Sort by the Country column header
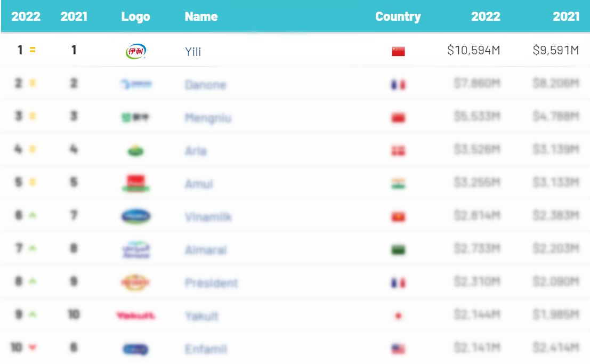 (398, 17)
